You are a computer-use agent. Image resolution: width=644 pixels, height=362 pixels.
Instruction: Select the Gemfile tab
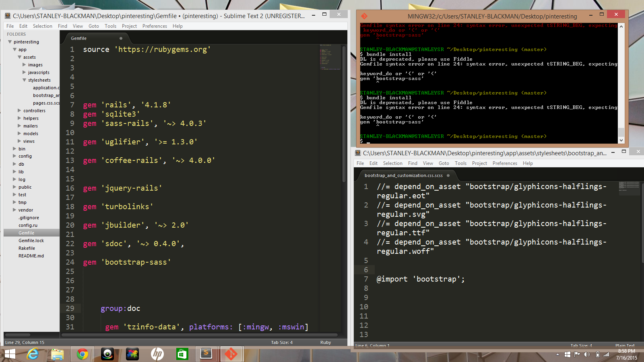pos(79,38)
